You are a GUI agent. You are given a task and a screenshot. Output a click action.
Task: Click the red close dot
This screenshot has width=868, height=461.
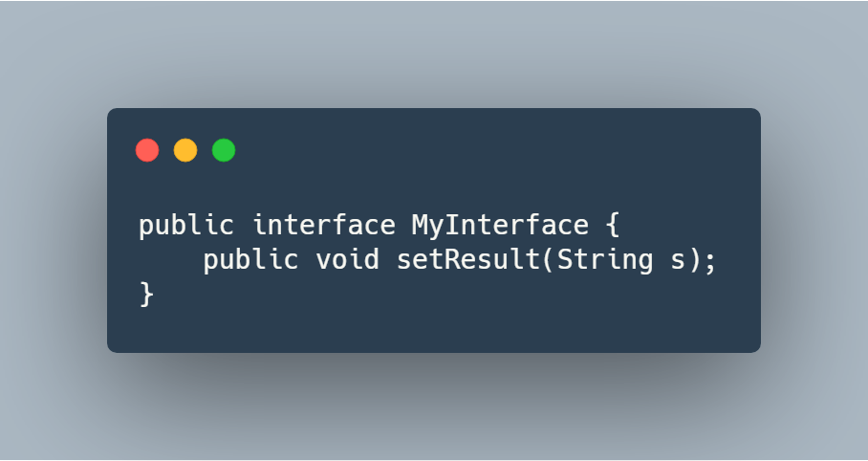(147, 150)
